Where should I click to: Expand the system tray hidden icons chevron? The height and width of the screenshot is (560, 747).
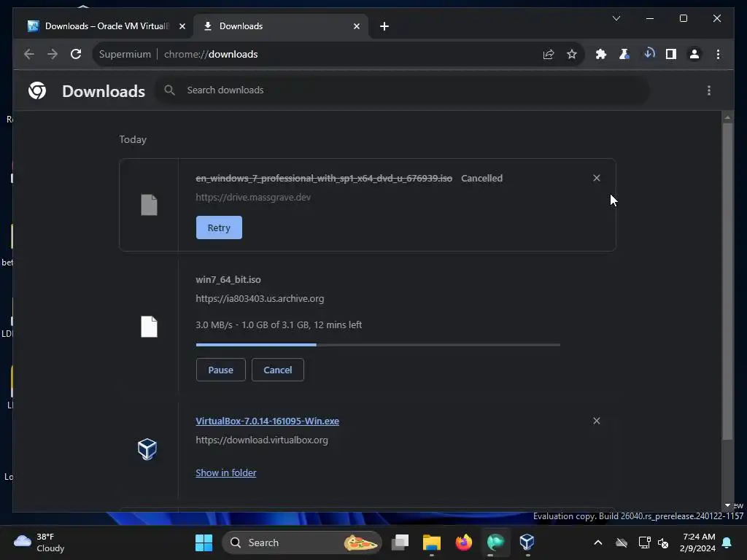click(598, 542)
